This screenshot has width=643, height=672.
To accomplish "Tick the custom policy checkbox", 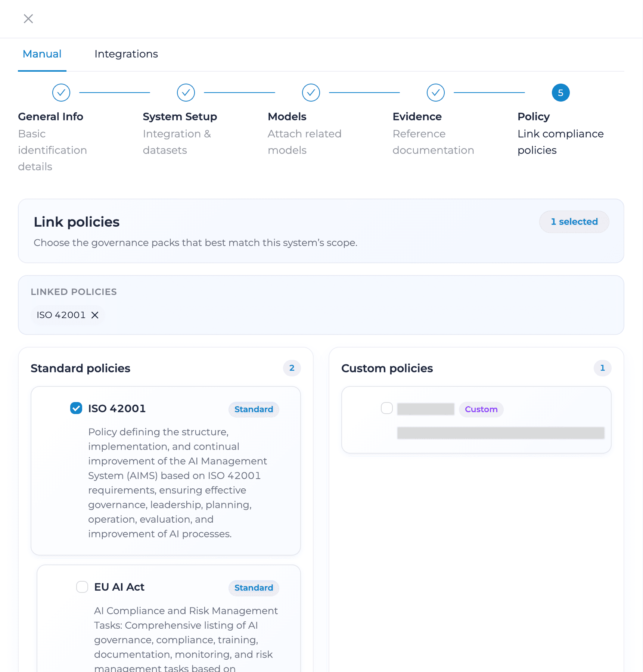I will point(387,408).
